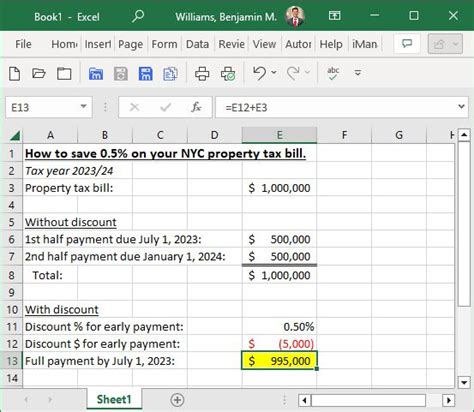Click the iManage open document icon
The width and height of the screenshot is (474, 412).
click(x=96, y=74)
